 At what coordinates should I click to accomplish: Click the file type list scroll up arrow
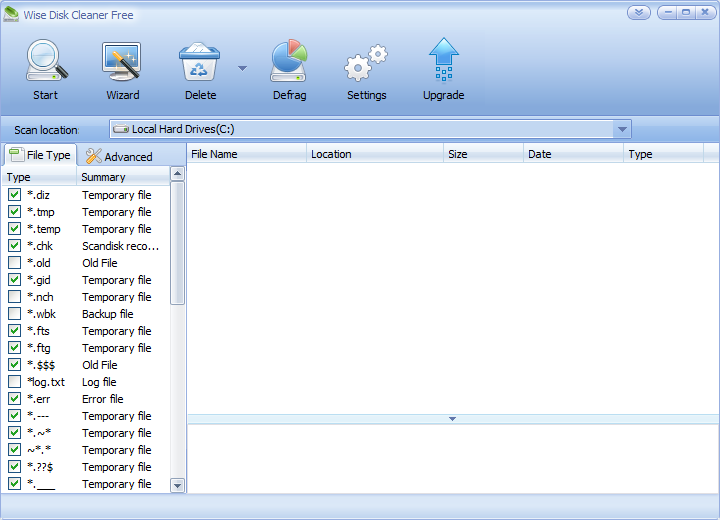177,174
